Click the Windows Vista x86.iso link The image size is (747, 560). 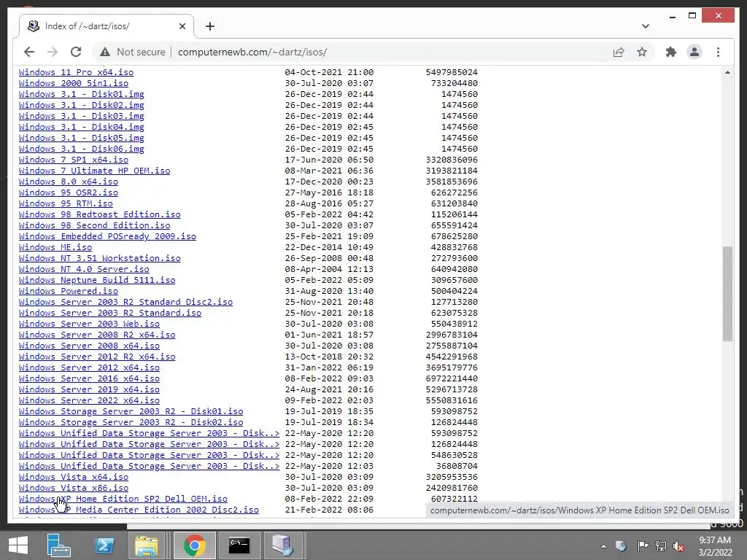[x=74, y=489]
